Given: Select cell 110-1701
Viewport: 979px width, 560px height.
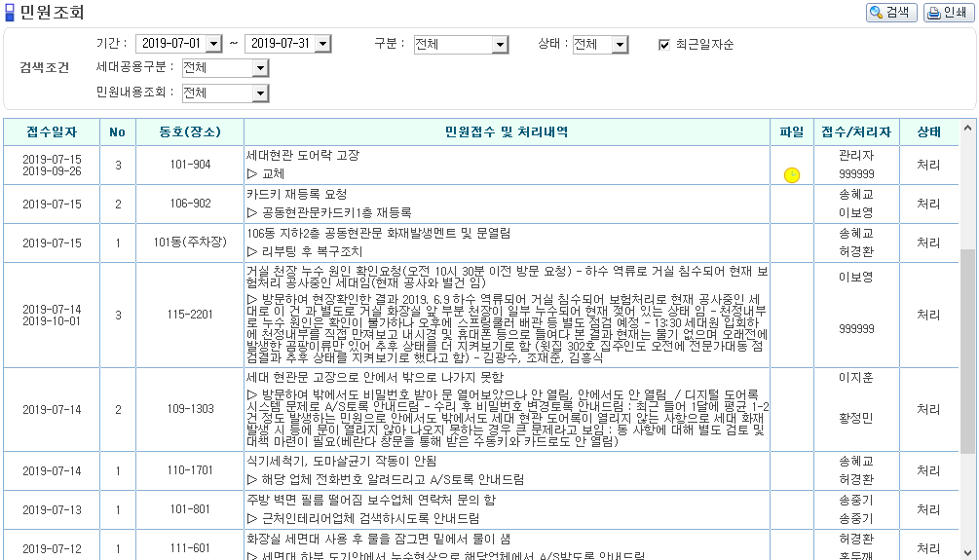Looking at the screenshot, I should (190, 470).
